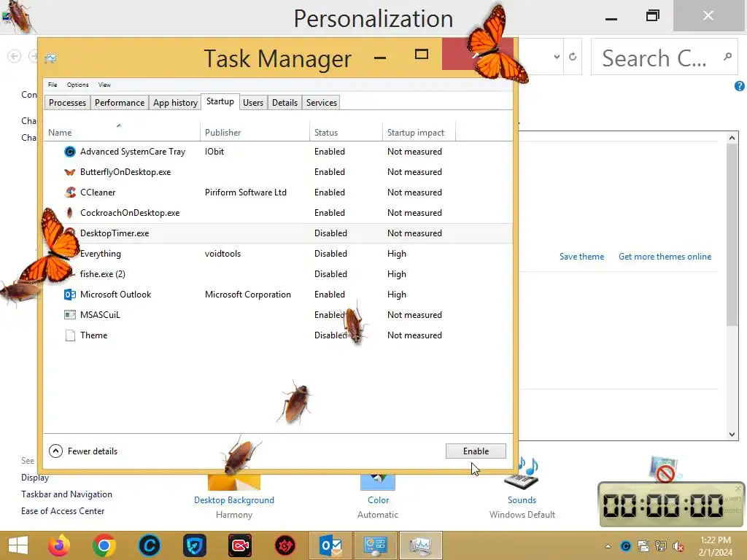Click Task Manager title bar icon
747x560 pixels.
tap(50, 58)
